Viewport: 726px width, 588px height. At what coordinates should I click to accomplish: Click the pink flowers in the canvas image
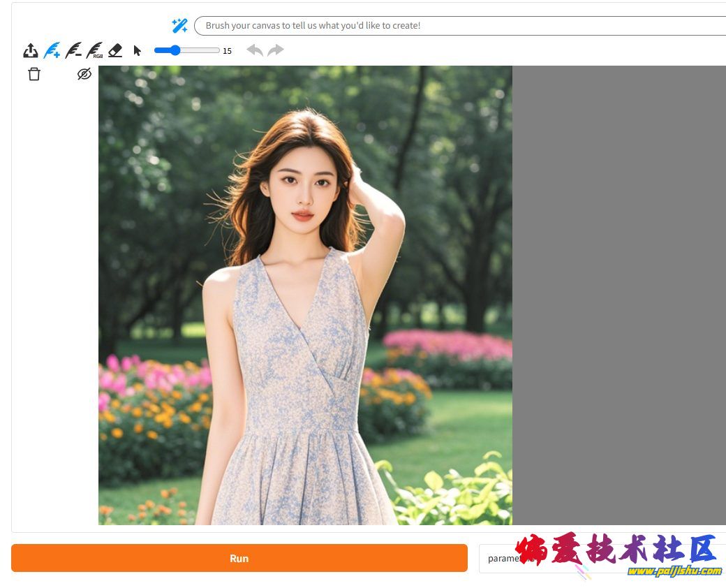coord(447,345)
